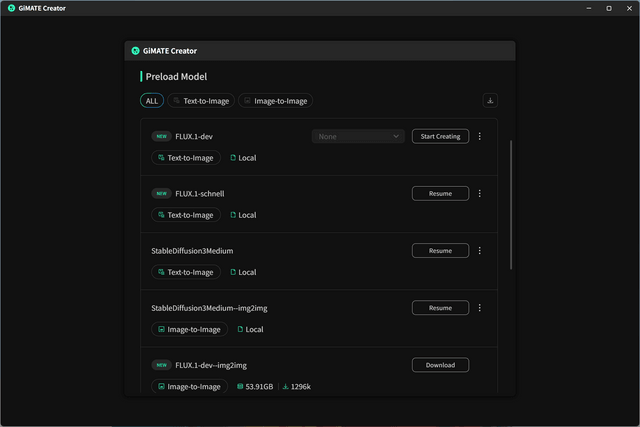This screenshot has width=640, height=427.
Task: Click the NEW badge beside FLUX.1-dev--img2img
Action: [x=162, y=365]
